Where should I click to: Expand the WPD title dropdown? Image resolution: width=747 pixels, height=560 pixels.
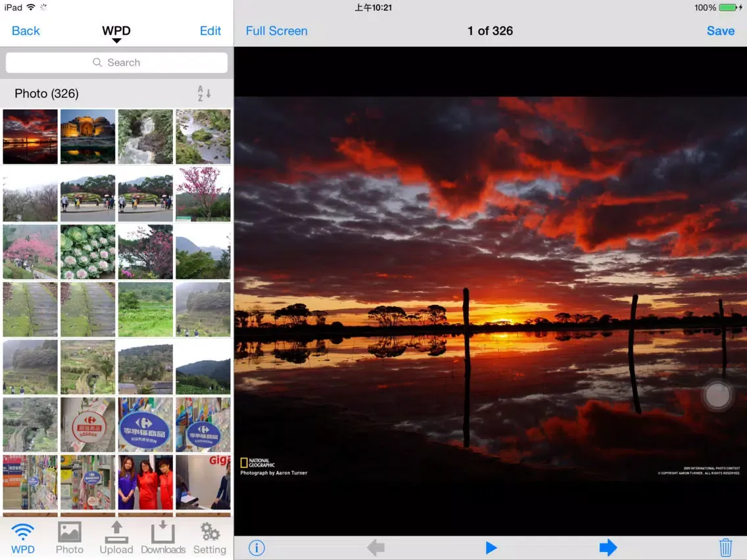pos(116,33)
